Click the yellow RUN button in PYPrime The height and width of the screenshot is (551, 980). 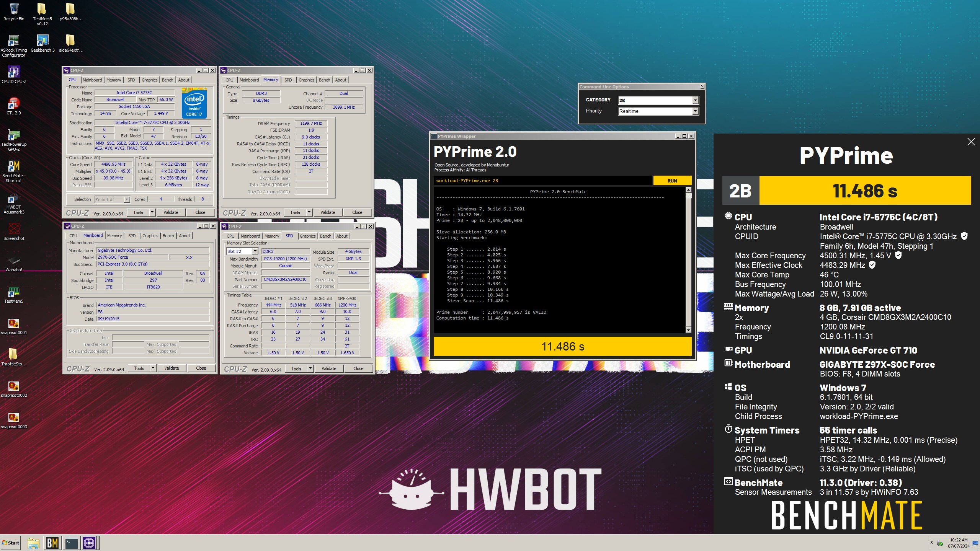pos(672,181)
